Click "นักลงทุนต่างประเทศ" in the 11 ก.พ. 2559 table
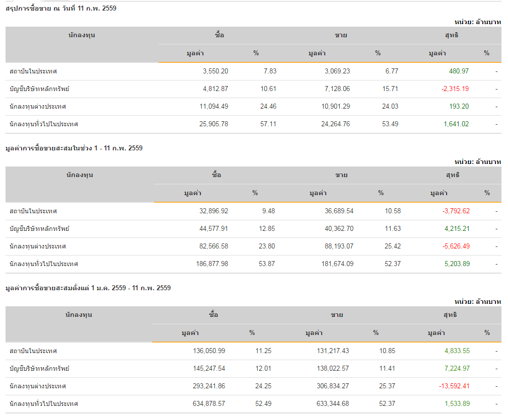508x420 pixels. (38, 107)
